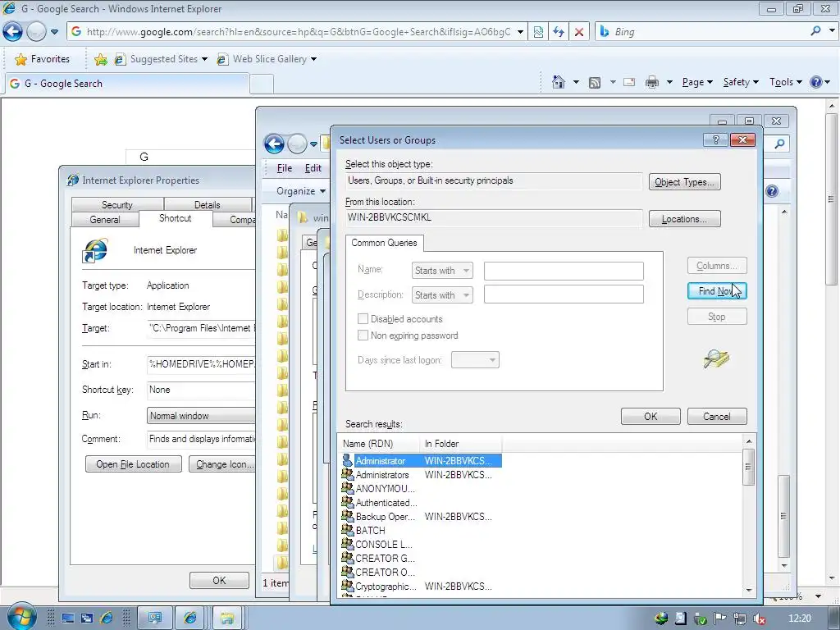
Task: Select the Administrators group row
Action: pyautogui.click(x=422, y=475)
